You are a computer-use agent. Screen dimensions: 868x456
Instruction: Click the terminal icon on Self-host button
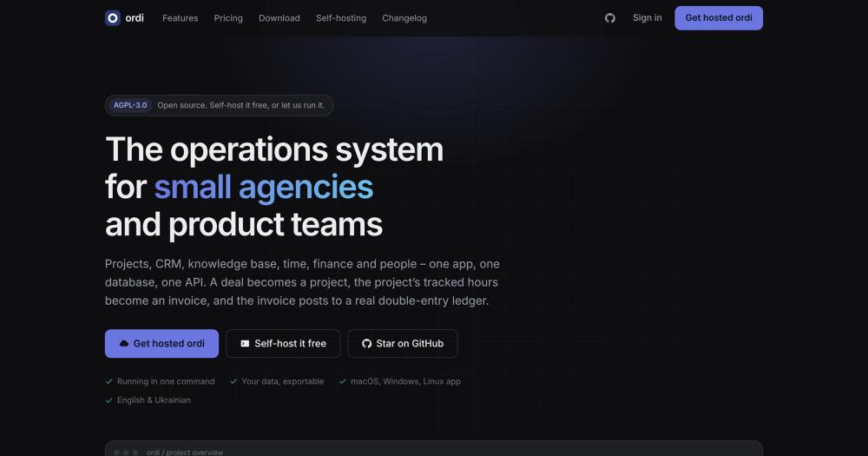pyautogui.click(x=245, y=344)
